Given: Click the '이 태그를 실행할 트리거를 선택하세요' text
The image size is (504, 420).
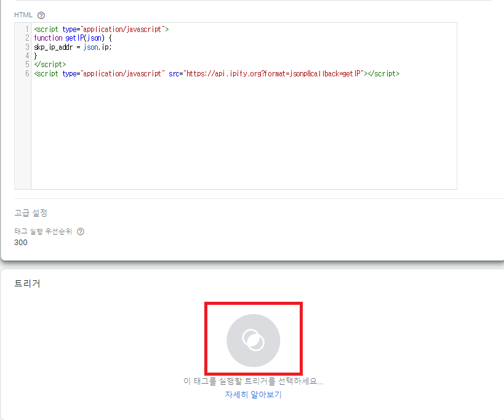Looking at the screenshot, I should 254,381.
